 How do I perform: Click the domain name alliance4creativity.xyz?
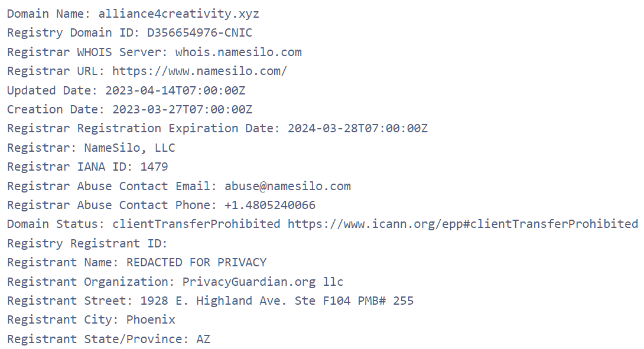coord(178,14)
